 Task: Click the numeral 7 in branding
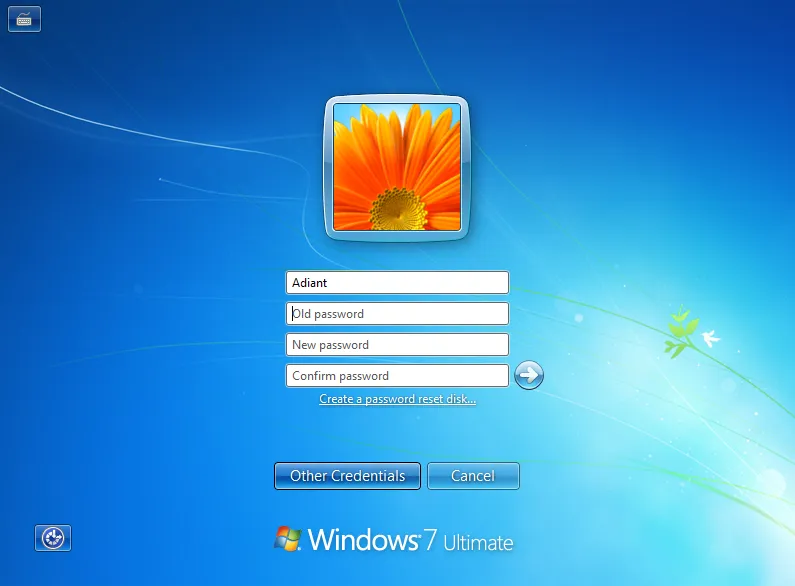(430, 539)
